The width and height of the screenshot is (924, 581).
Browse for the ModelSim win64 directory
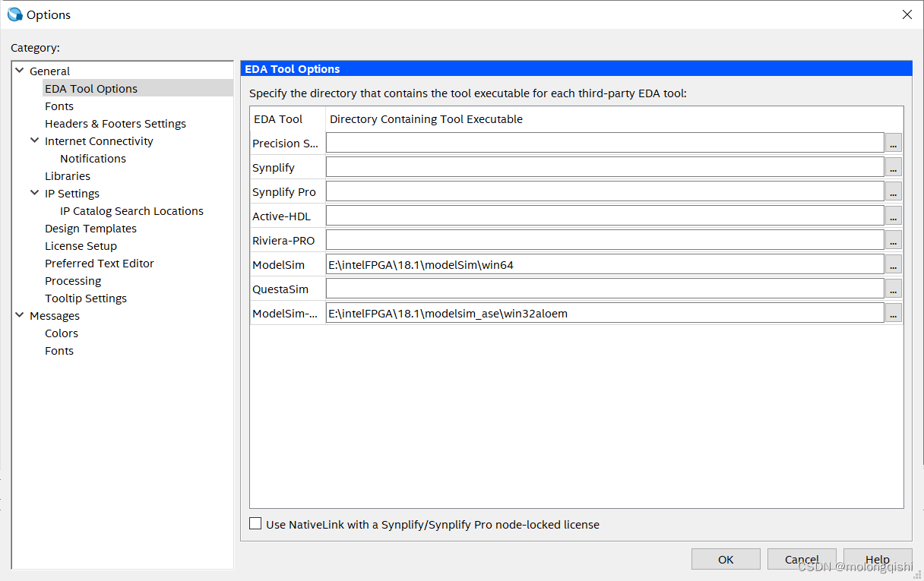[894, 264]
